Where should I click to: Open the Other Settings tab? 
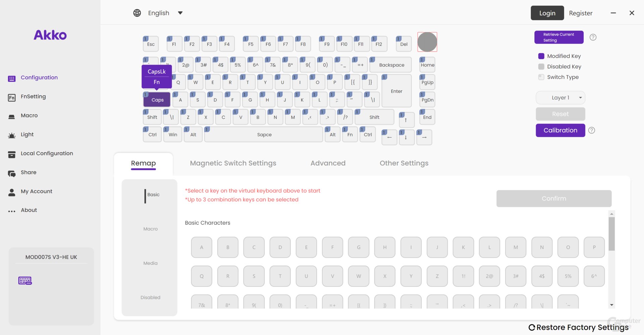404,163
